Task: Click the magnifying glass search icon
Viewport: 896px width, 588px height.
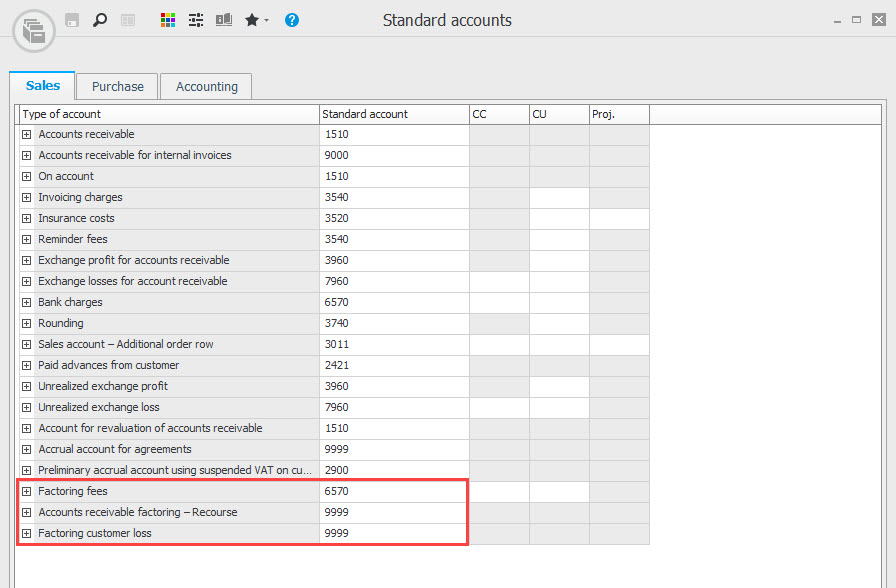Action: [99, 20]
